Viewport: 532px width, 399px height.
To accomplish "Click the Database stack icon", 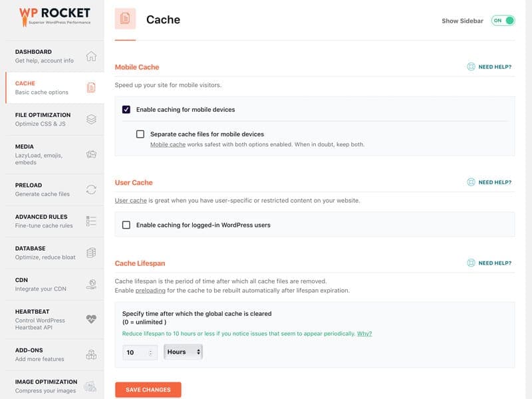I will click(91, 253).
